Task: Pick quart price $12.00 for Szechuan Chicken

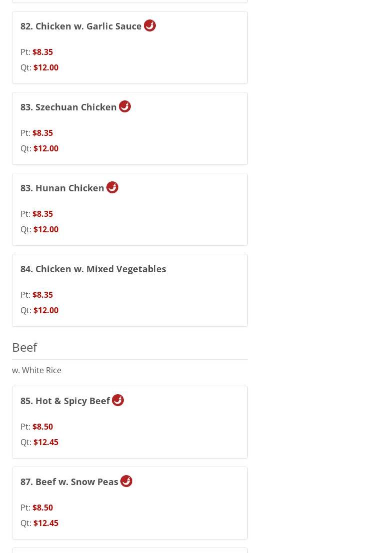Action: pos(46,148)
